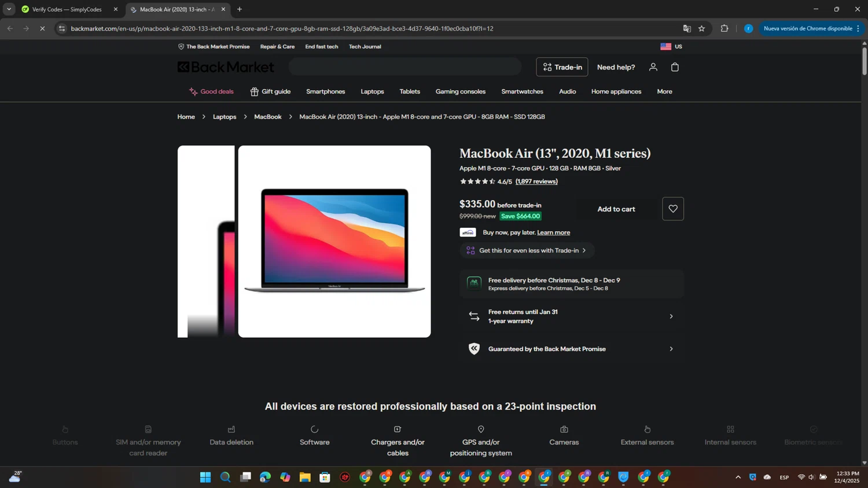Open the shopping bag cart icon
868x488 pixels.
[x=675, y=67]
